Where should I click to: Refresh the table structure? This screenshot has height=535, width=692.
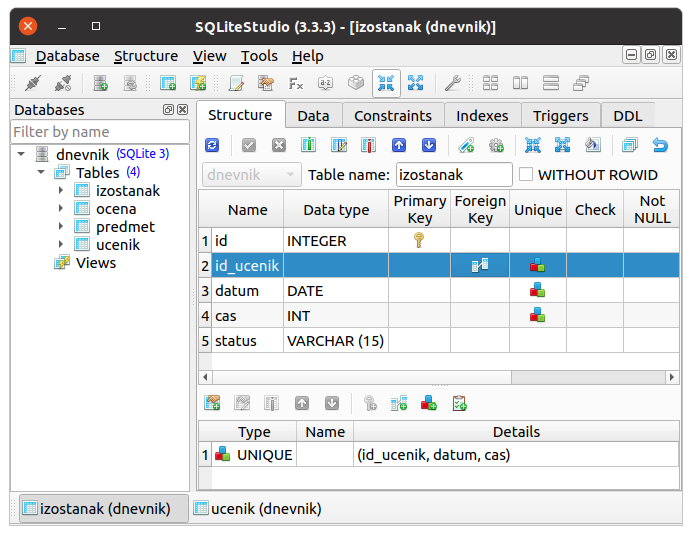click(x=212, y=145)
